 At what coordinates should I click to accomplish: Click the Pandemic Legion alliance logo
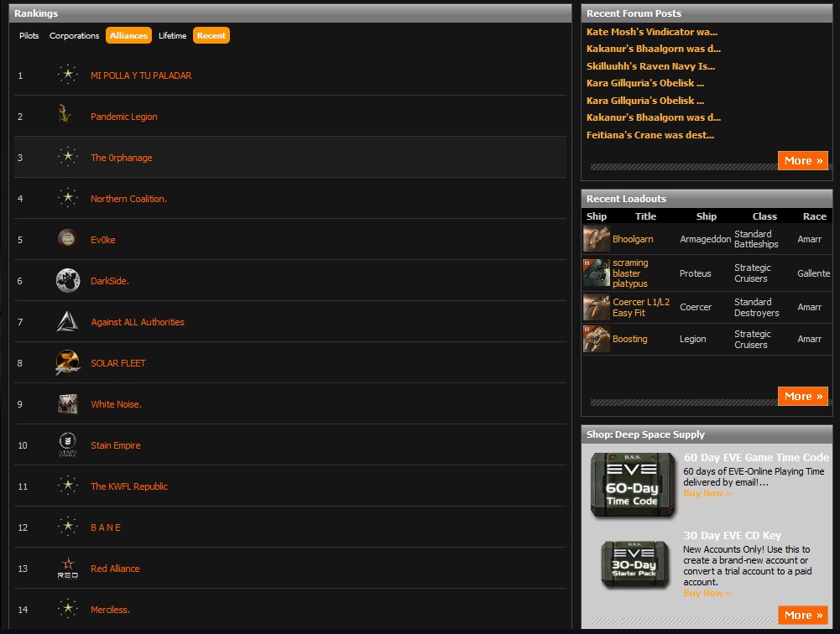click(x=68, y=117)
